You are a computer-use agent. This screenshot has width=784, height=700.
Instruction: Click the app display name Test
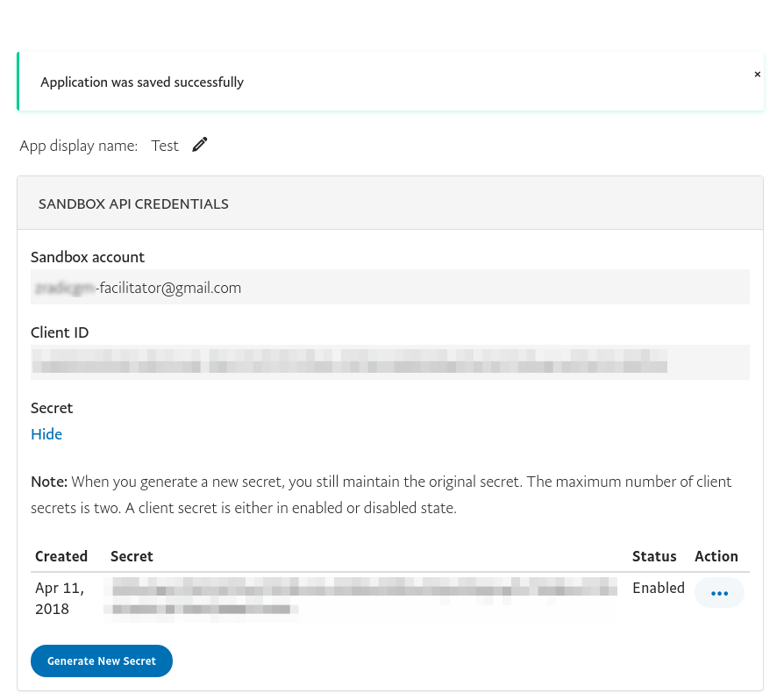pyautogui.click(x=165, y=146)
